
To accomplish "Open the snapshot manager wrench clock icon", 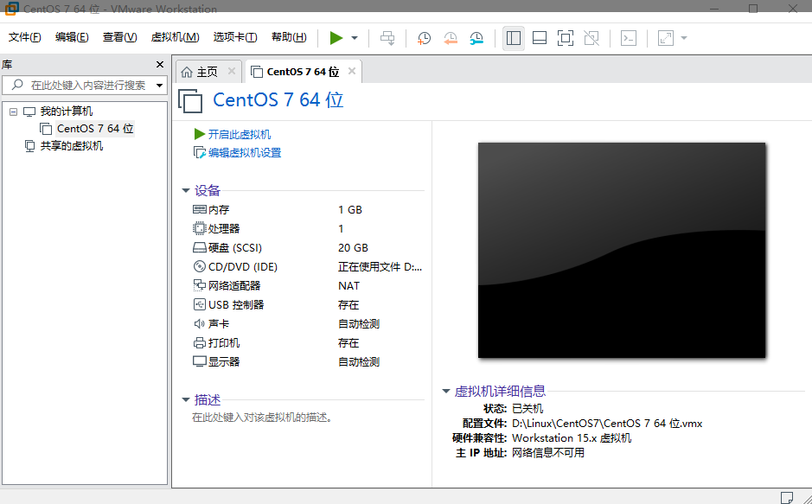I will (x=476, y=38).
